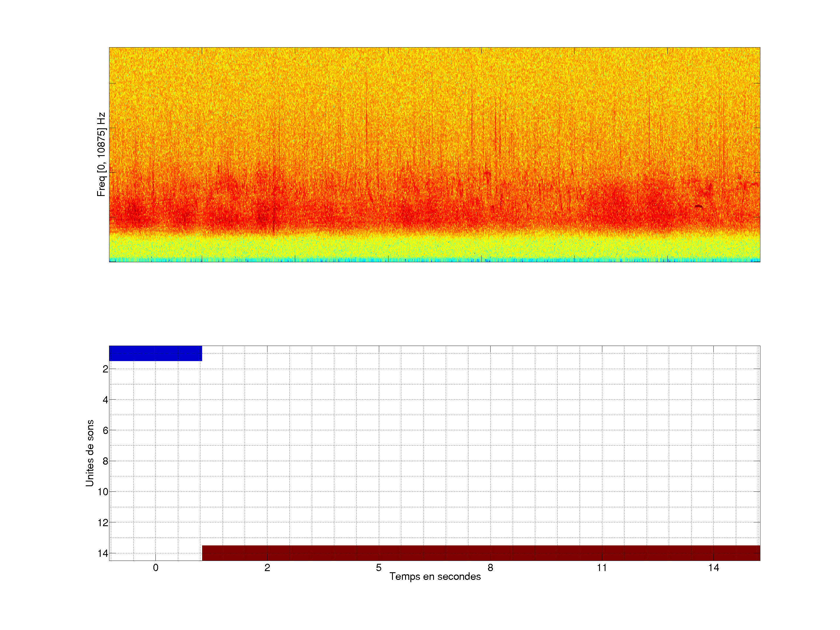The width and height of the screenshot is (840, 630).
Task: Click the dark red bar at unit 14
Action: (481, 553)
